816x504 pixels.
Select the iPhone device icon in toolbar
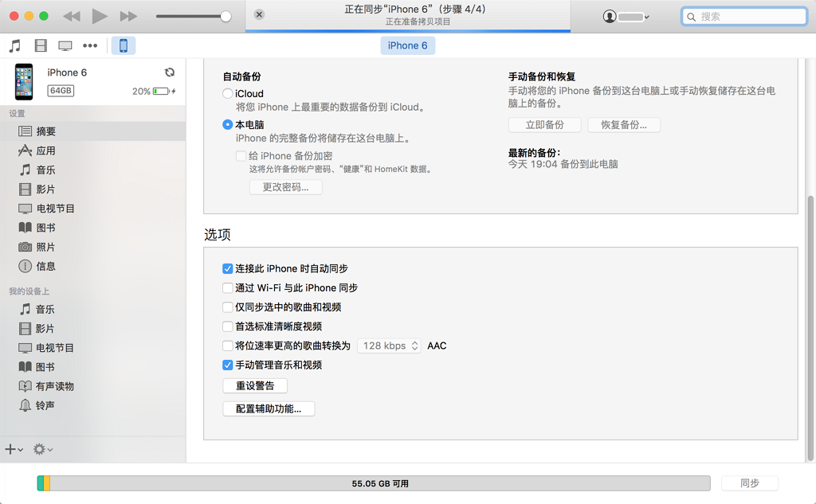tap(124, 45)
